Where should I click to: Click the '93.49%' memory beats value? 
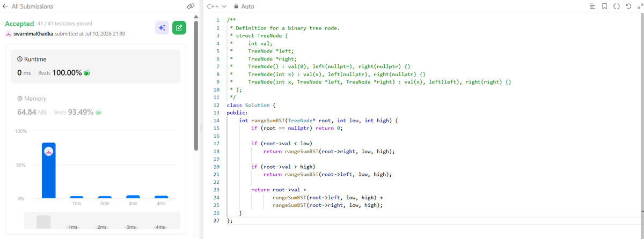(80, 113)
